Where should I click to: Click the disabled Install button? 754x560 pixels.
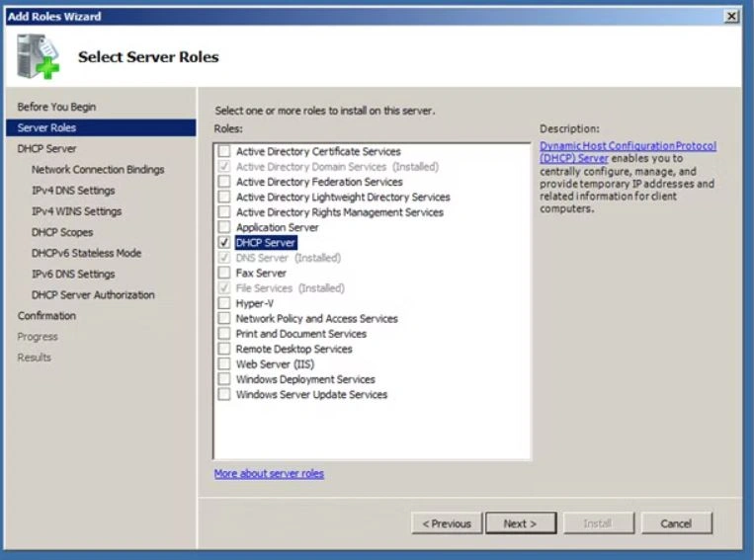pos(598,523)
